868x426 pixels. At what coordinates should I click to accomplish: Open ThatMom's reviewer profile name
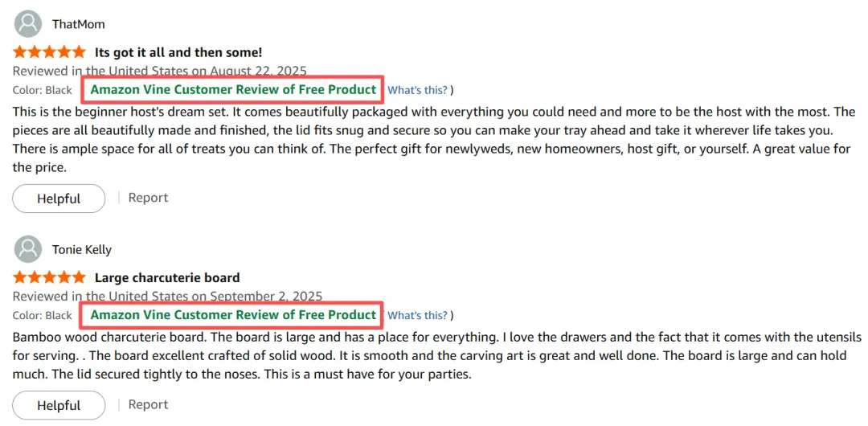79,24
